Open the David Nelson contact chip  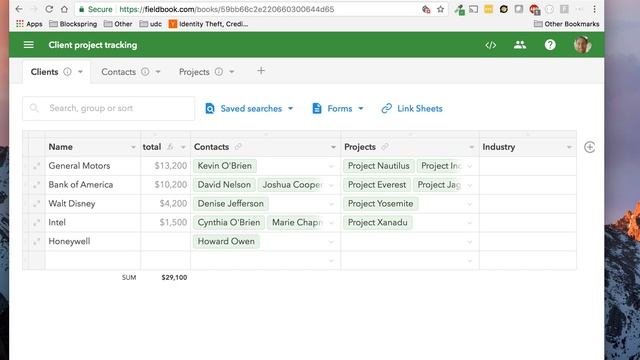(224, 184)
